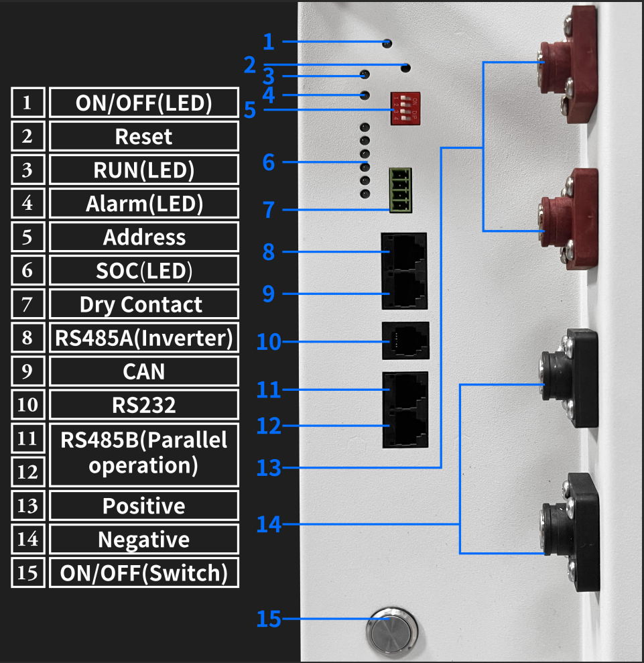Select the "Alarm(LED)" legend label
This screenshot has height=663, width=644.
(x=144, y=203)
